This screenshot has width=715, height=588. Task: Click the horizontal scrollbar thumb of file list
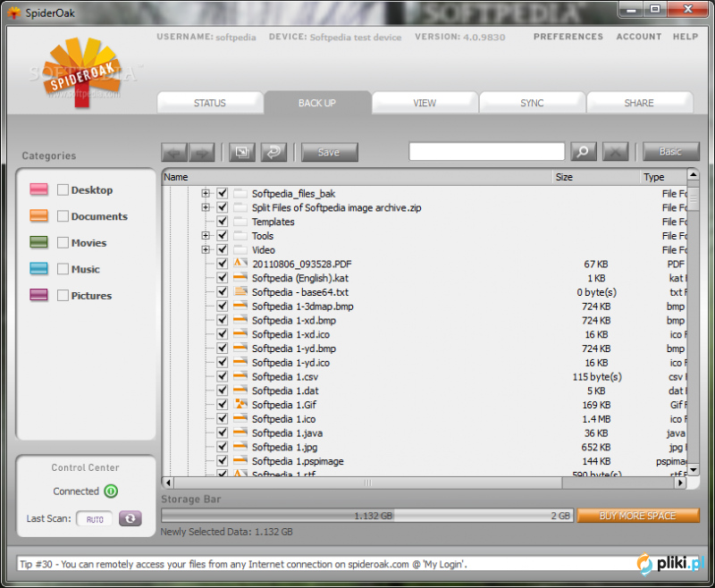click(x=368, y=483)
